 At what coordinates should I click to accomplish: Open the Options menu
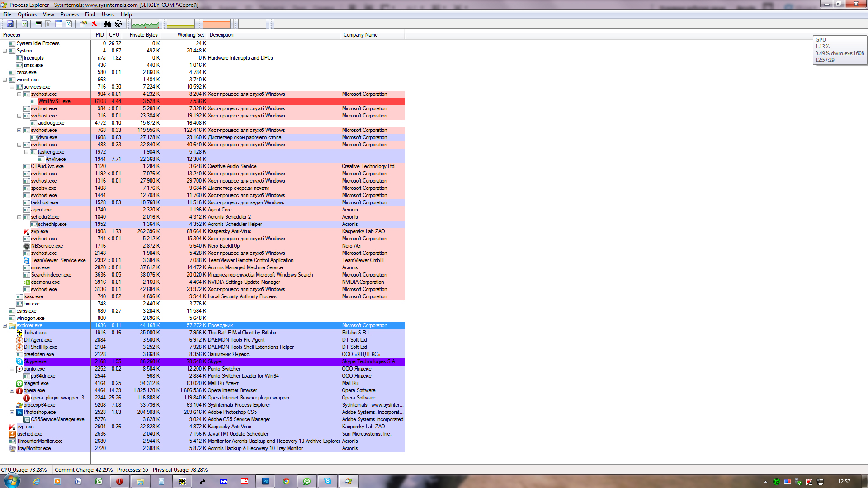(x=27, y=14)
